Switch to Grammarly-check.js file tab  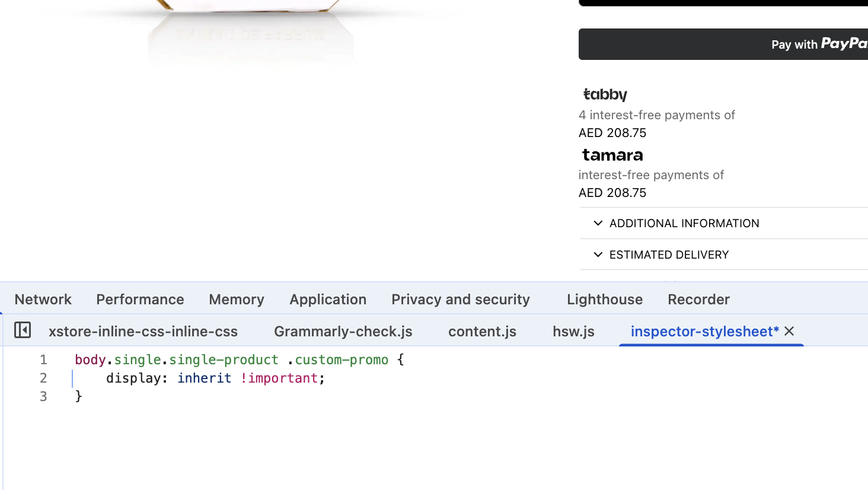[x=343, y=332]
